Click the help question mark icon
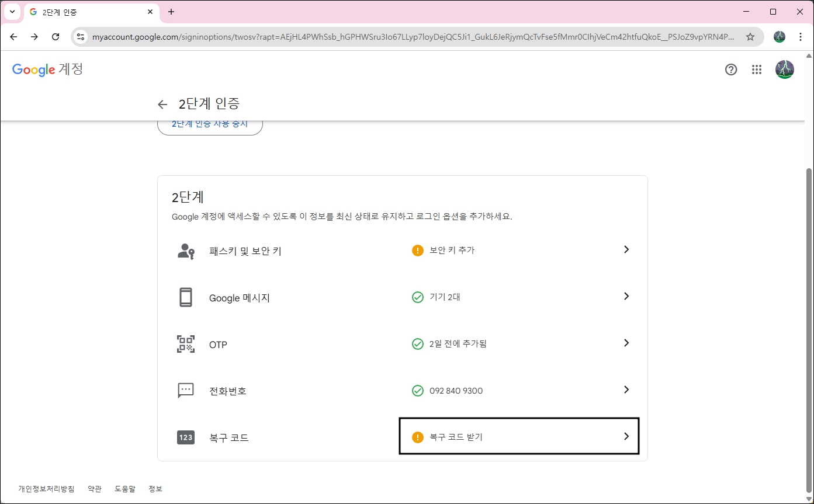The image size is (814, 504). 731,69
